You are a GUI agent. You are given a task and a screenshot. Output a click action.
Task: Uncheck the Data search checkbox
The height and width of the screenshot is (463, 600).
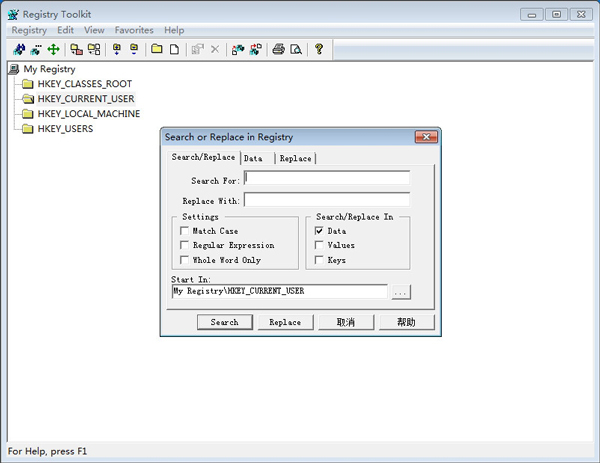tap(319, 231)
